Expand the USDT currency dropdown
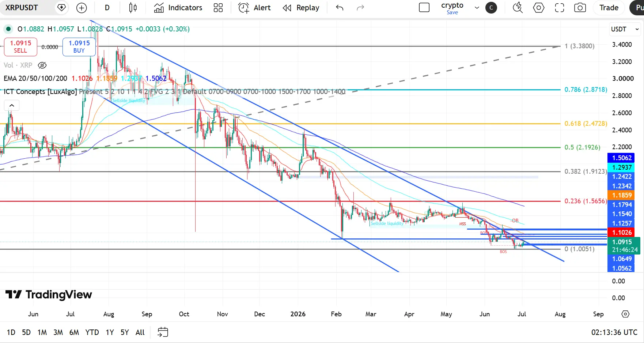This screenshot has width=644, height=343. 625,29
